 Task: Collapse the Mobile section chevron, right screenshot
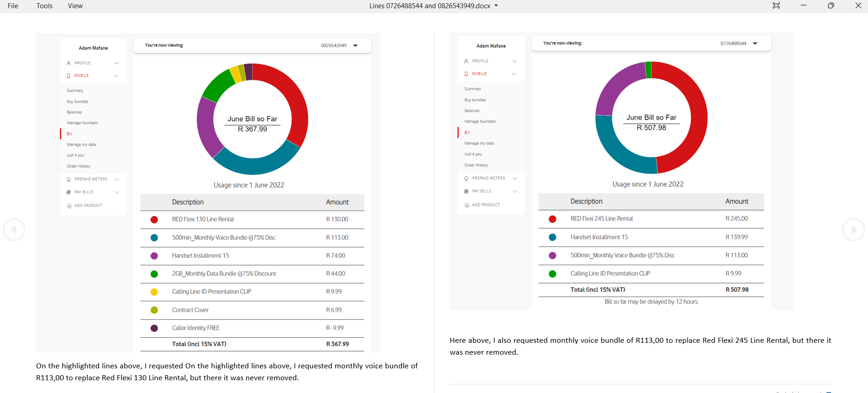(x=514, y=74)
